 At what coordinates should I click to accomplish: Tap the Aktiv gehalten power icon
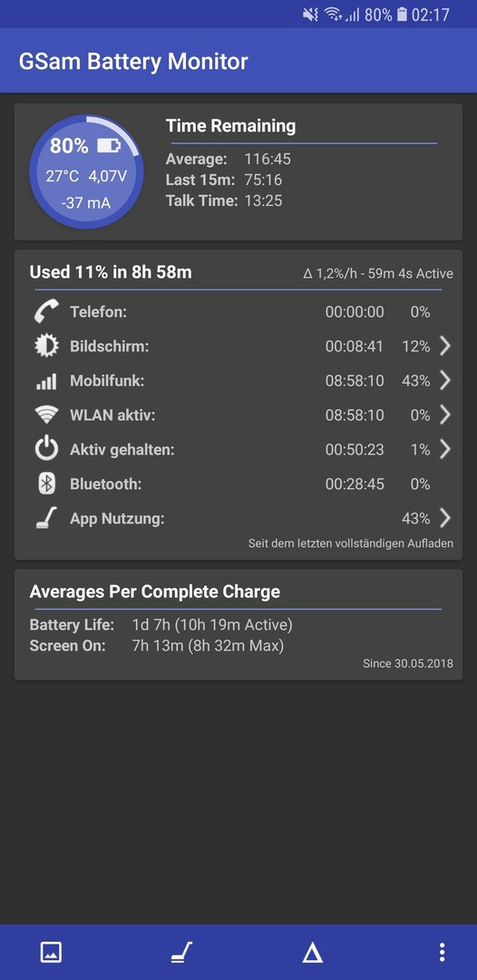[47, 449]
